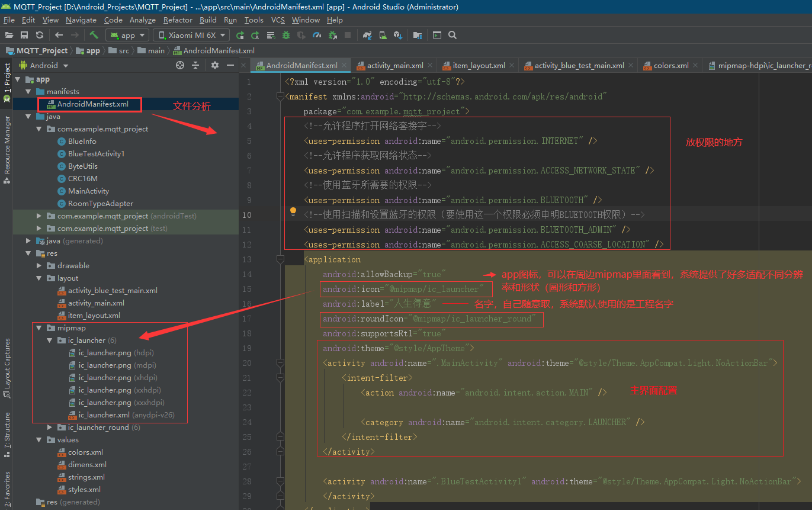This screenshot has width=812, height=511.
Task: Click the locate opened file target icon
Action: pyautogui.click(x=180, y=65)
